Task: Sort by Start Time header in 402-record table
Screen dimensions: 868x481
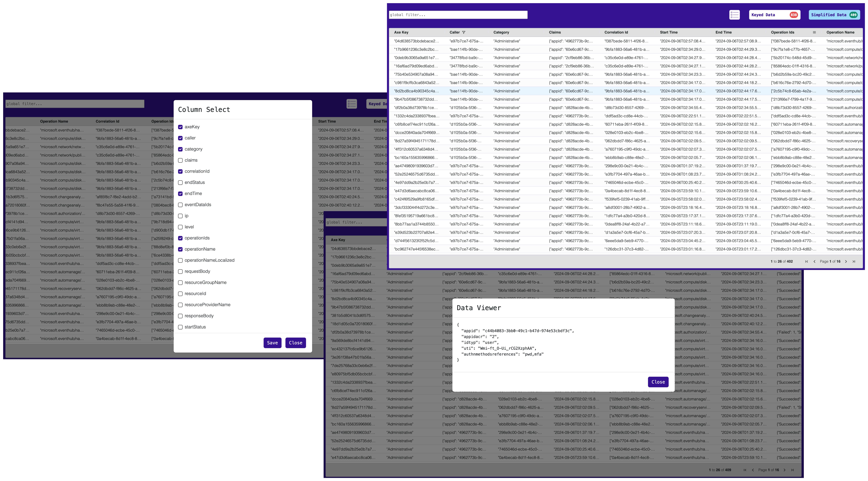Action: click(x=669, y=32)
